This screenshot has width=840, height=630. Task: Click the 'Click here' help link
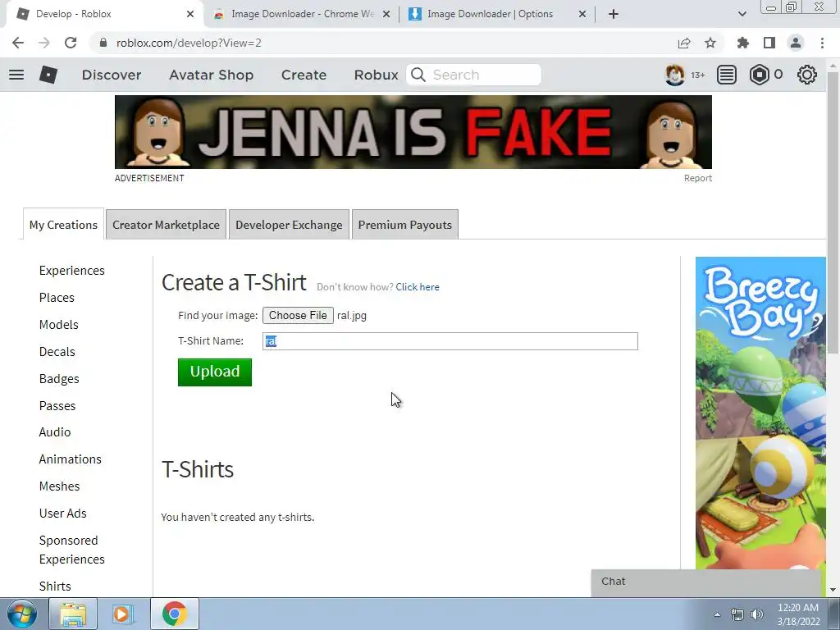pos(418,287)
